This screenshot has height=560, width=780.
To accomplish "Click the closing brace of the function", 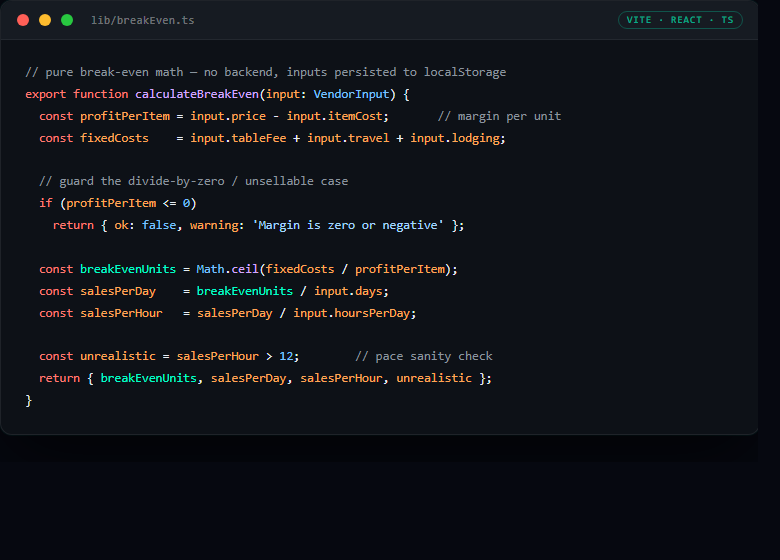I will (x=29, y=400).
